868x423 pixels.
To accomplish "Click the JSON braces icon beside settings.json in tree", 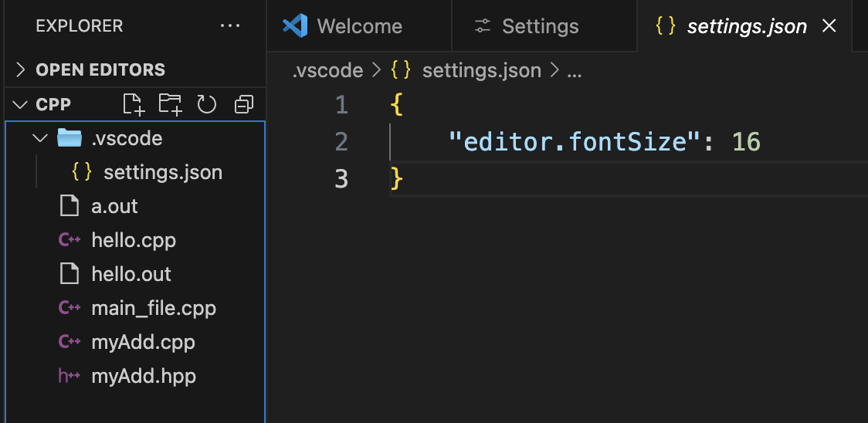I will point(82,172).
